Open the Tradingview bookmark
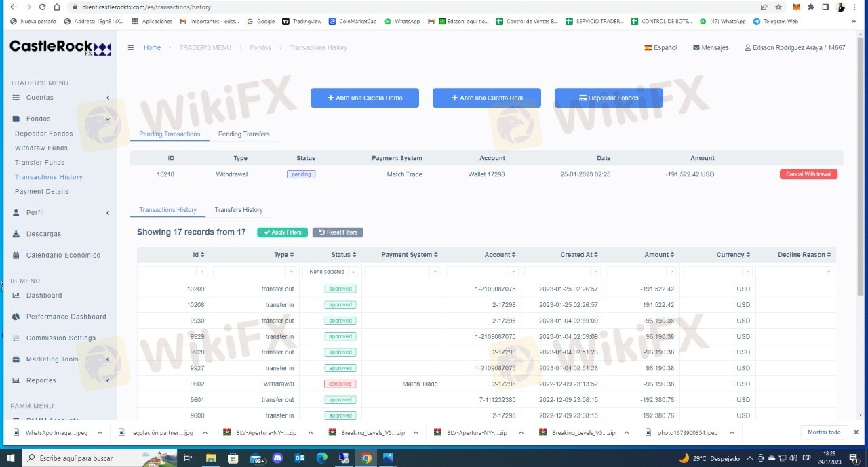868x467 pixels. pos(302,21)
